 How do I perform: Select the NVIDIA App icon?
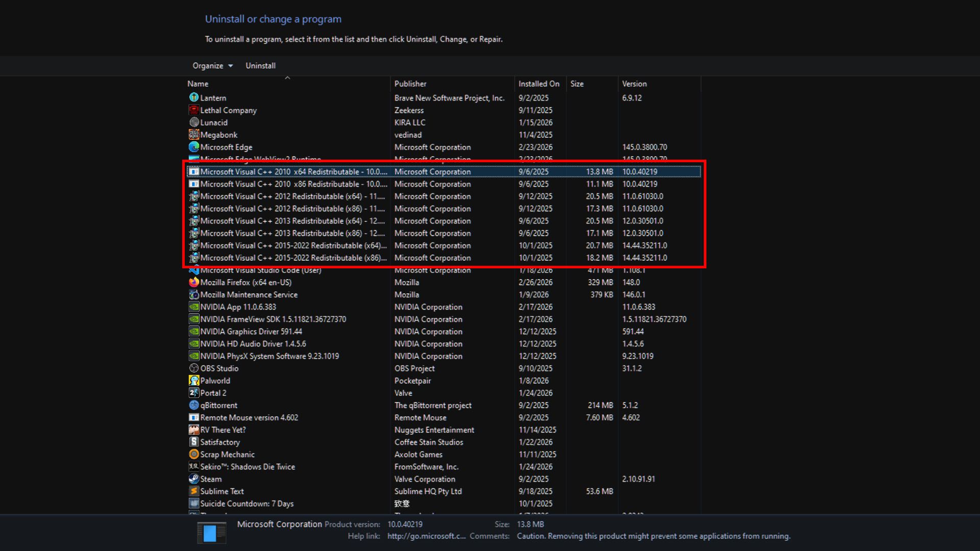[194, 307]
